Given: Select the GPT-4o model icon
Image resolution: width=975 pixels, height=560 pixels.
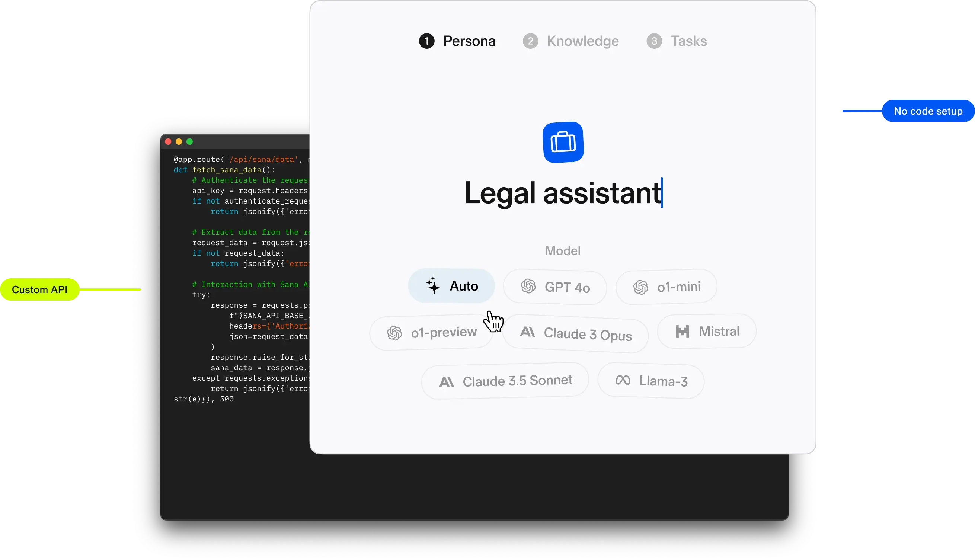Looking at the screenshot, I should pos(528,287).
